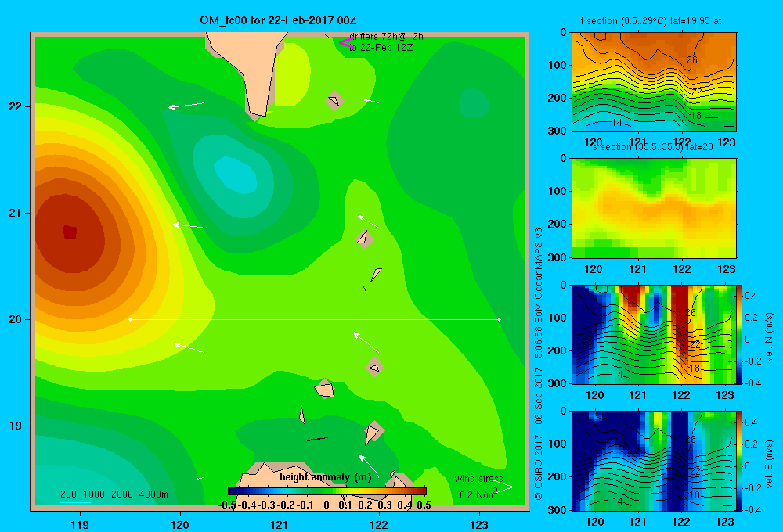Select the magenta drifter track marker
The height and width of the screenshot is (532, 783).
click(x=346, y=42)
